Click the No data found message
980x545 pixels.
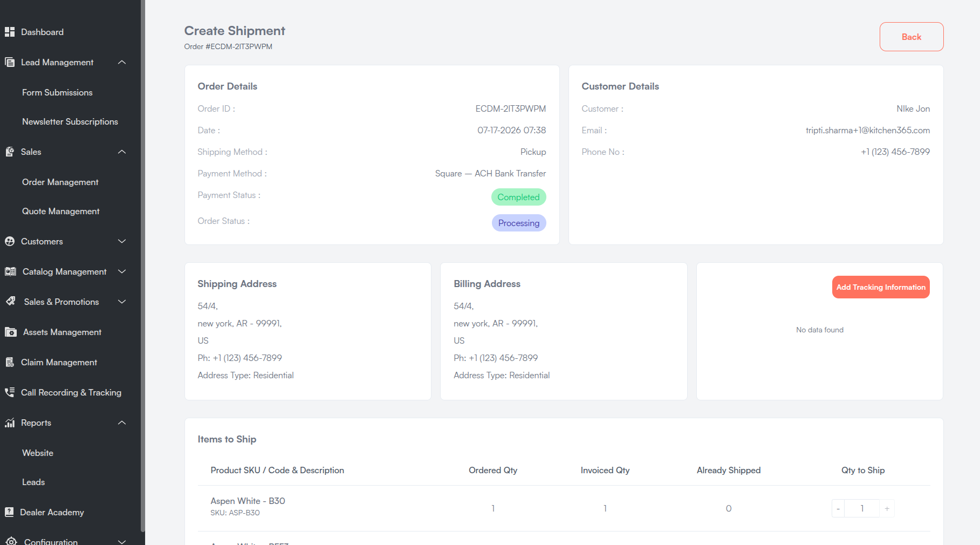[x=820, y=330]
